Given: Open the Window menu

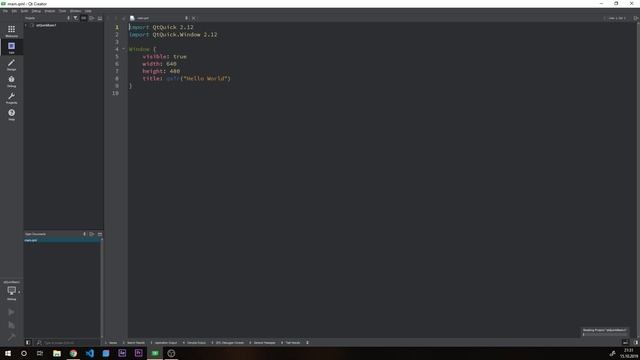Looking at the screenshot, I should click(x=76, y=11).
